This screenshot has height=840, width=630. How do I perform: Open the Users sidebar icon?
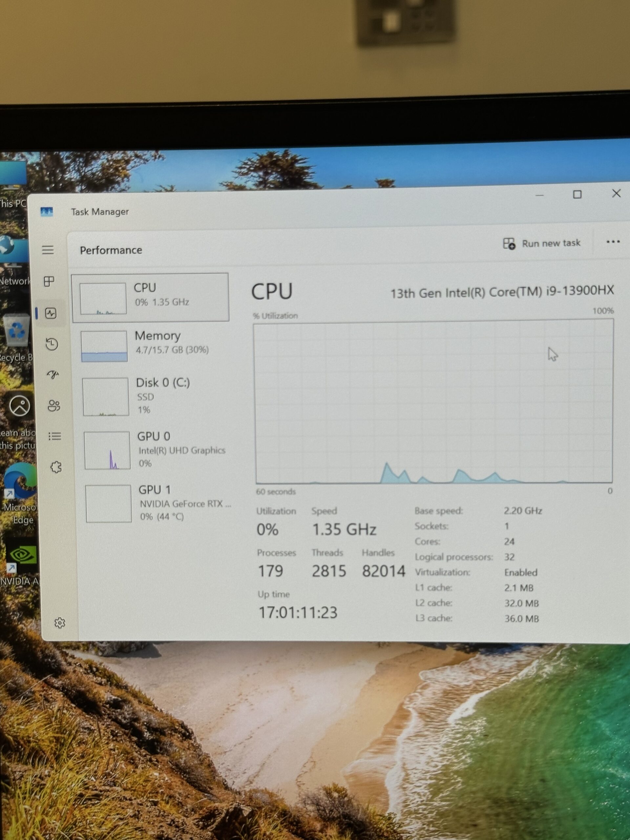point(54,406)
